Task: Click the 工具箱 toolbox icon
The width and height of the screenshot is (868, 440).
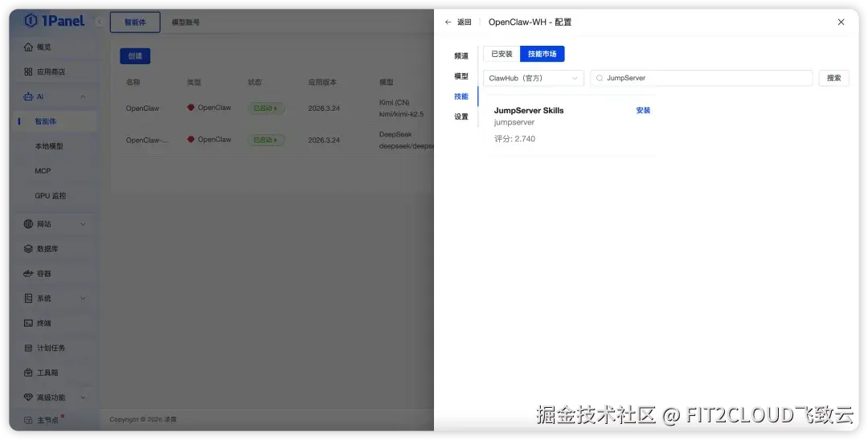Action: click(28, 373)
